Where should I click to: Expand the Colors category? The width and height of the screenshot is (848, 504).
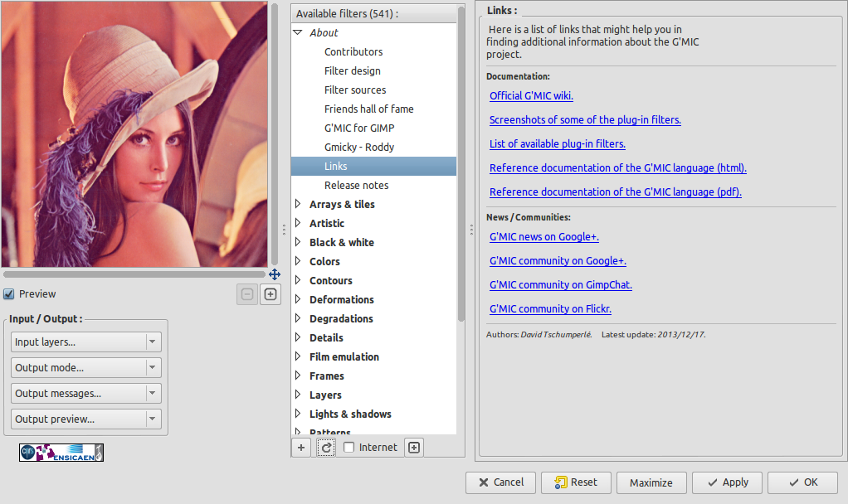pyautogui.click(x=298, y=261)
